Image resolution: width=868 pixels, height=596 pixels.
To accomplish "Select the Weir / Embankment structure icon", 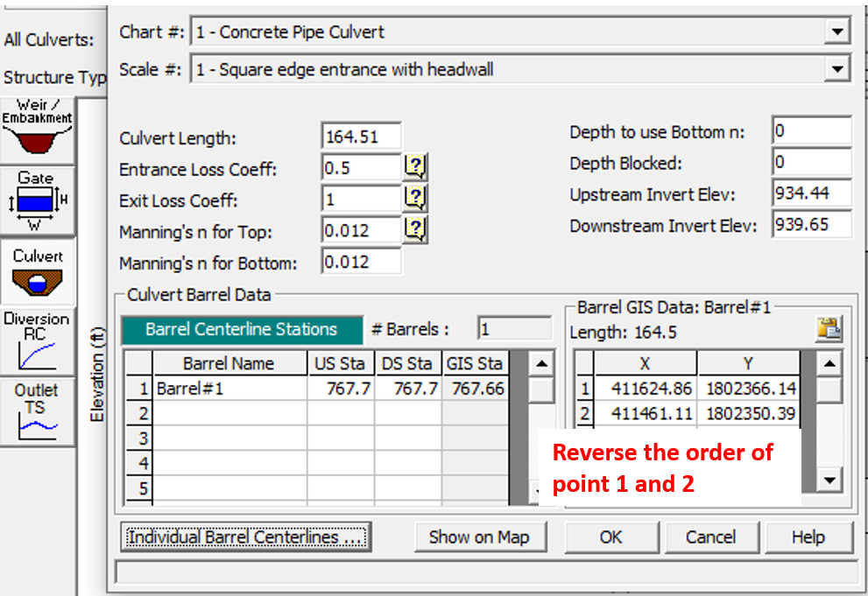I will pos(37,130).
